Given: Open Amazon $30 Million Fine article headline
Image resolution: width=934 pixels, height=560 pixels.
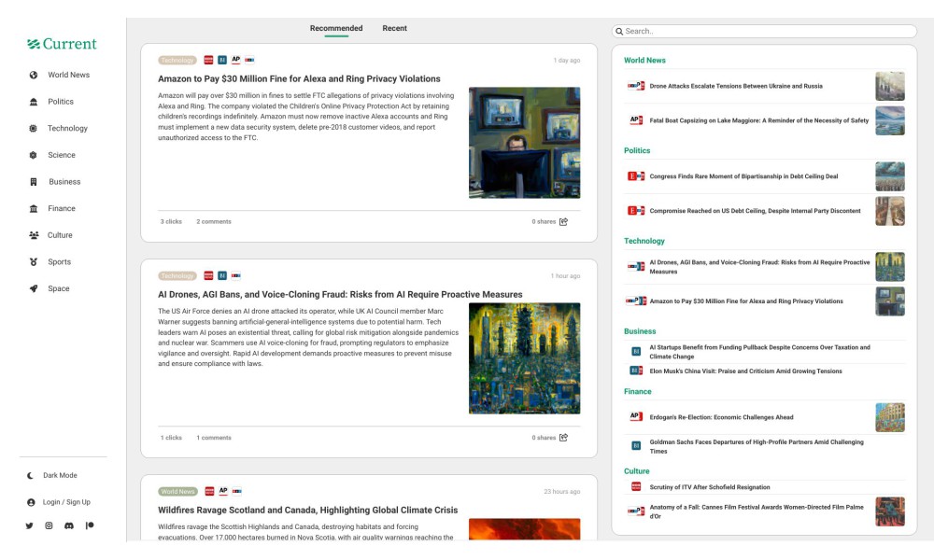Looking at the screenshot, I should click(x=299, y=79).
